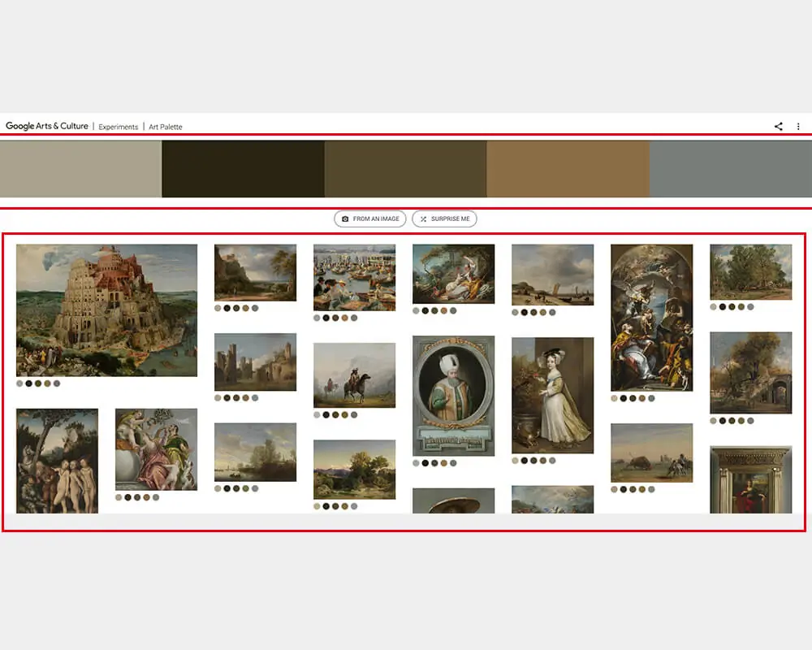Screen dimensions: 812x650
Task: Open the three-dot more options menu
Action: pos(798,127)
